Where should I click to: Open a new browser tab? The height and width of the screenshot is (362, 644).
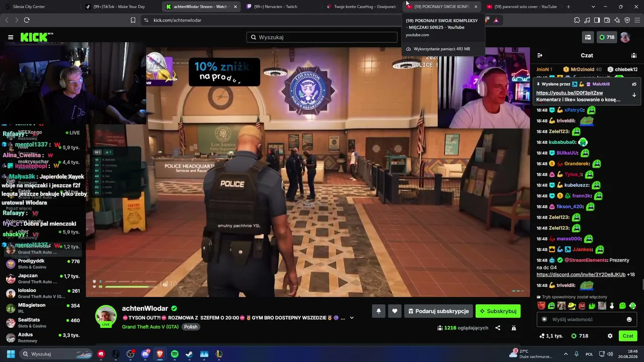coord(569,7)
